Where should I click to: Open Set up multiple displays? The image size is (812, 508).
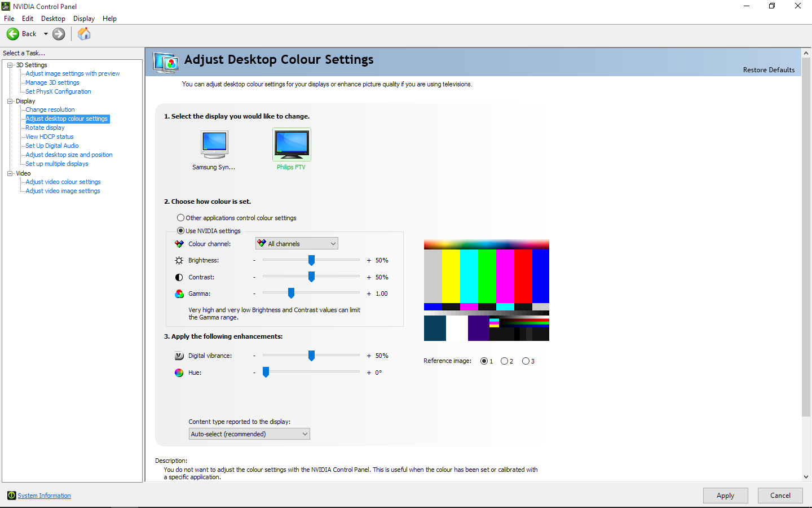click(57, 164)
